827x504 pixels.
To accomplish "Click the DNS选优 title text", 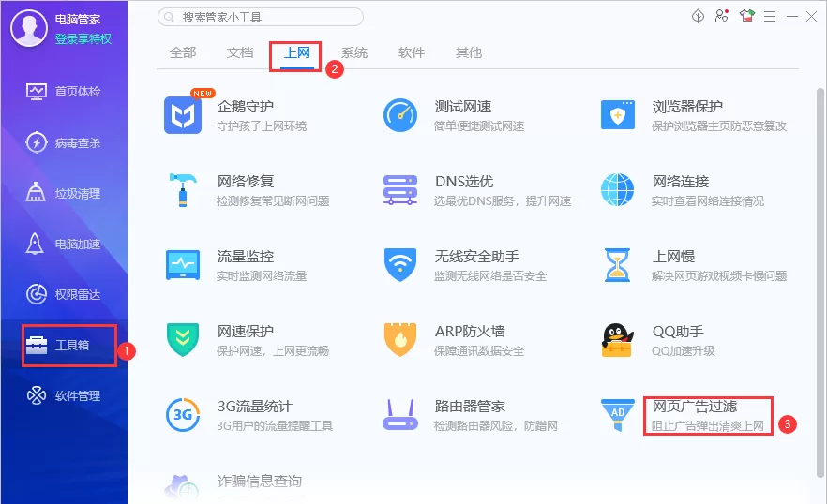I will (x=464, y=182).
